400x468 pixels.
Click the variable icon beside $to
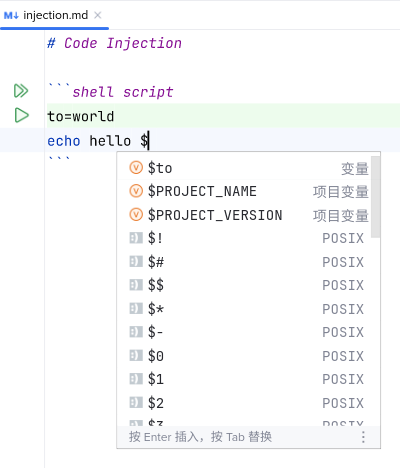(x=136, y=168)
